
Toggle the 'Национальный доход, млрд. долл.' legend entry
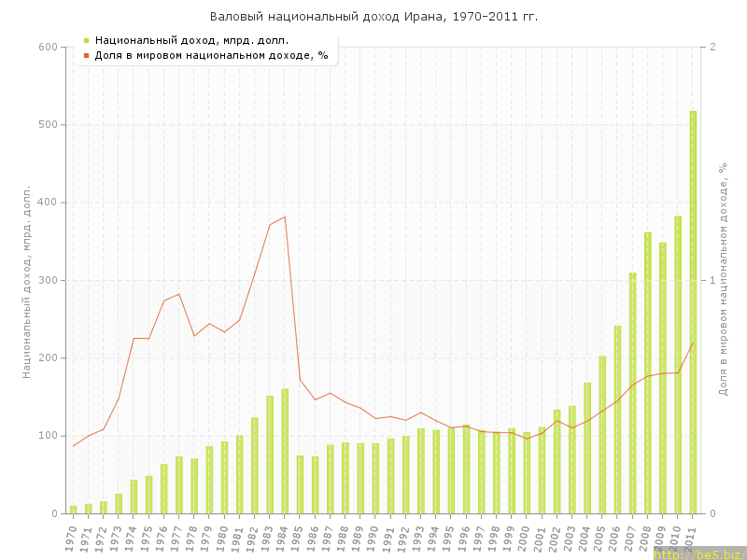(x=191, y=40)
